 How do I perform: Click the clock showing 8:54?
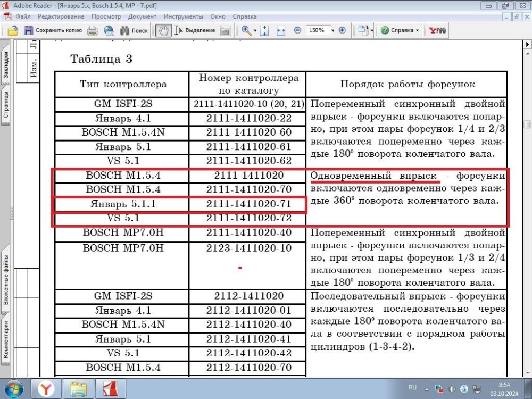504,385
